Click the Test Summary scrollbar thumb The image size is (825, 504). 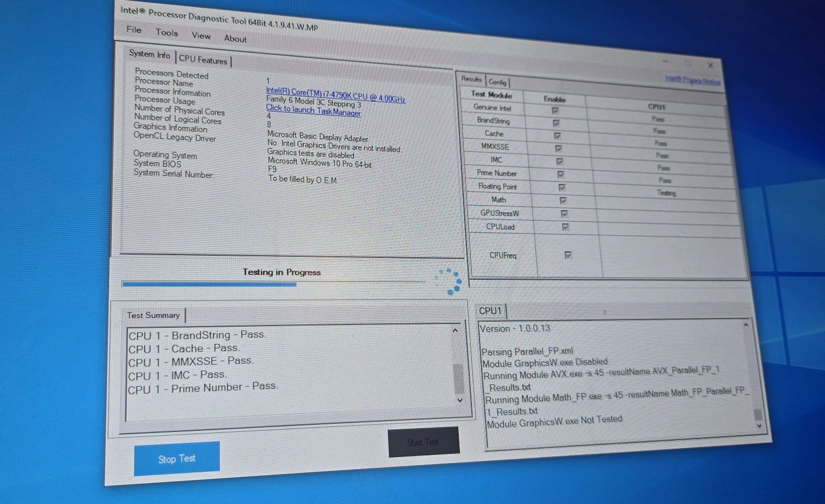458,378
